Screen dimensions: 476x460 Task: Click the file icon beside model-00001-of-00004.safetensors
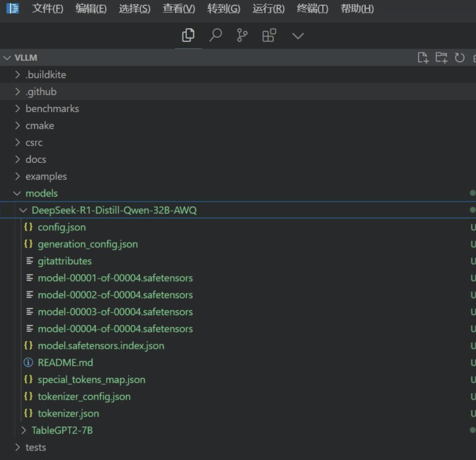(30, 278)
